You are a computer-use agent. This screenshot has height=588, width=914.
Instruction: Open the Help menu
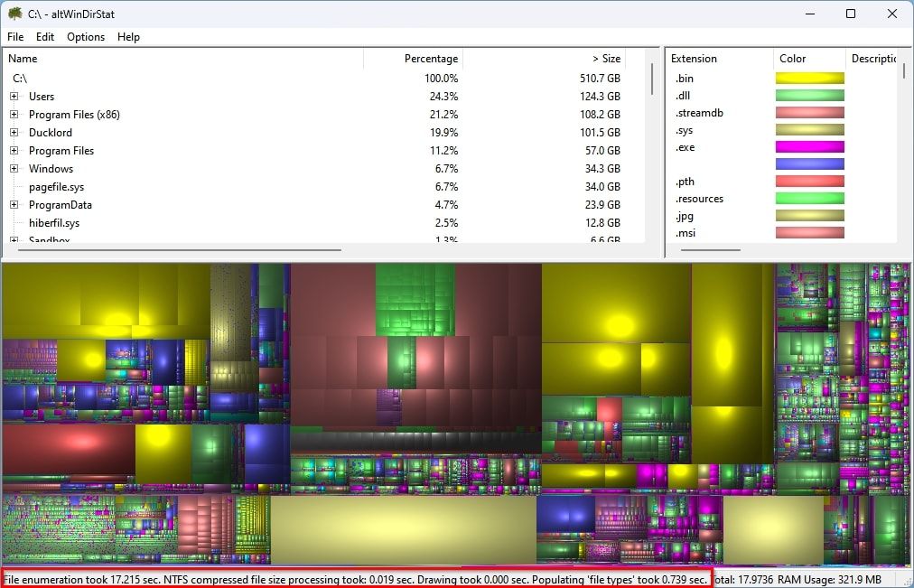tap(128, 37)
